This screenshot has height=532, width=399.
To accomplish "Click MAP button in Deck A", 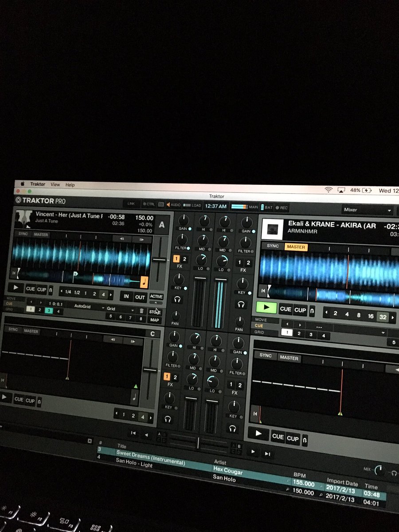I will tap(155, 320).
